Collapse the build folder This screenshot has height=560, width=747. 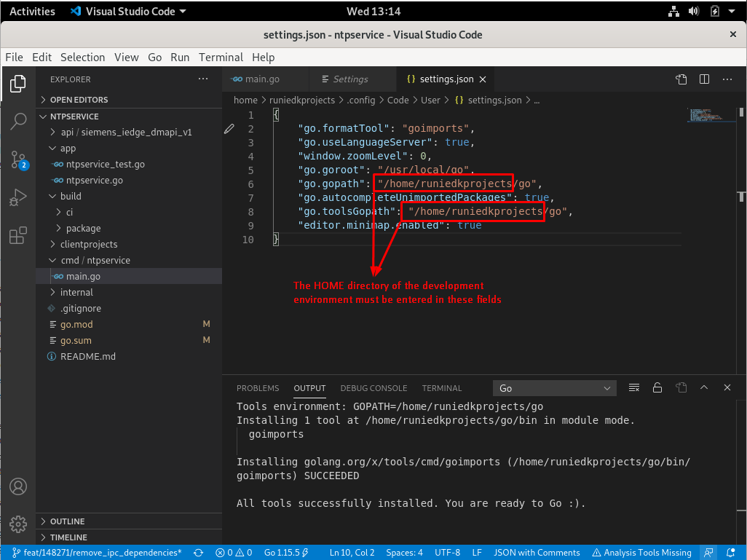pos(71,196)
